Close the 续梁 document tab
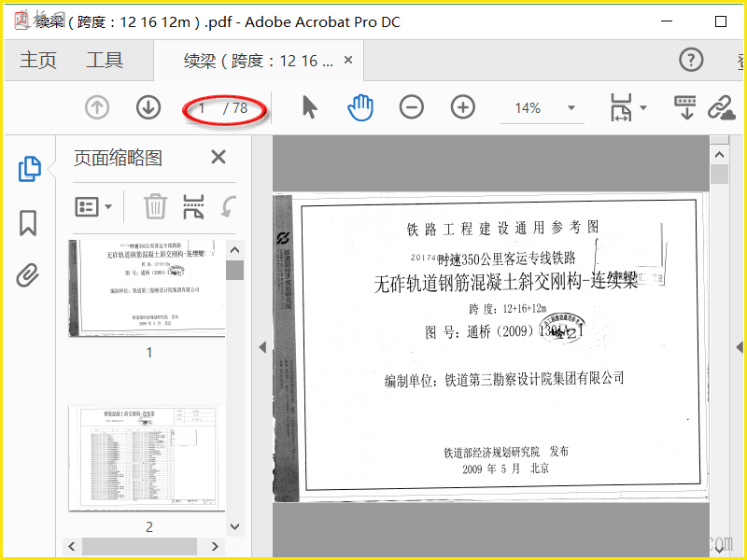This screenshot has width=747, height=560. [x=348, y=60]
